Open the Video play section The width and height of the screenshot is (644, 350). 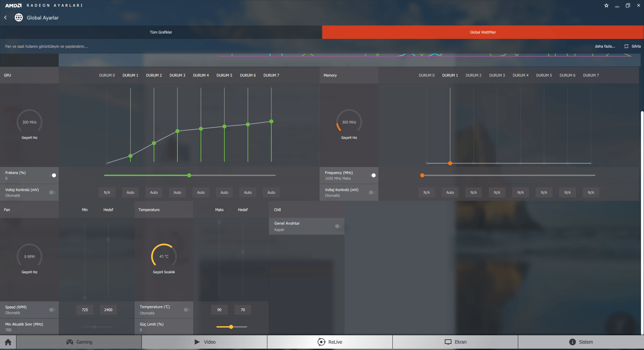pos(205,342)
